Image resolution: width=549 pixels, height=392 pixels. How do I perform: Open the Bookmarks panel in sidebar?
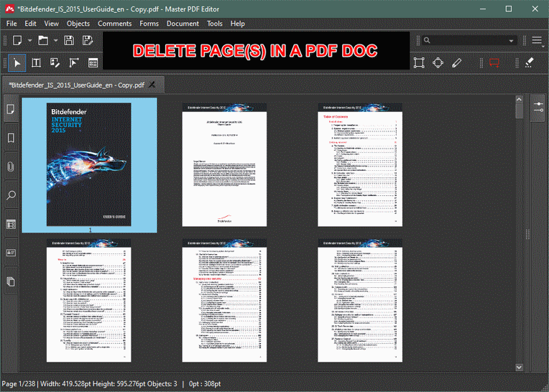coord(11,138)
